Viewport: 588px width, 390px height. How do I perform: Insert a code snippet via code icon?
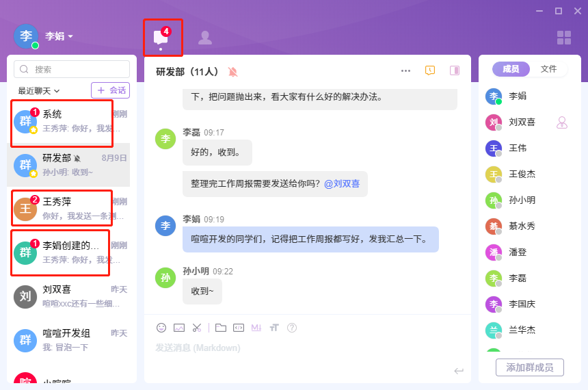click(x=238, y=328)
